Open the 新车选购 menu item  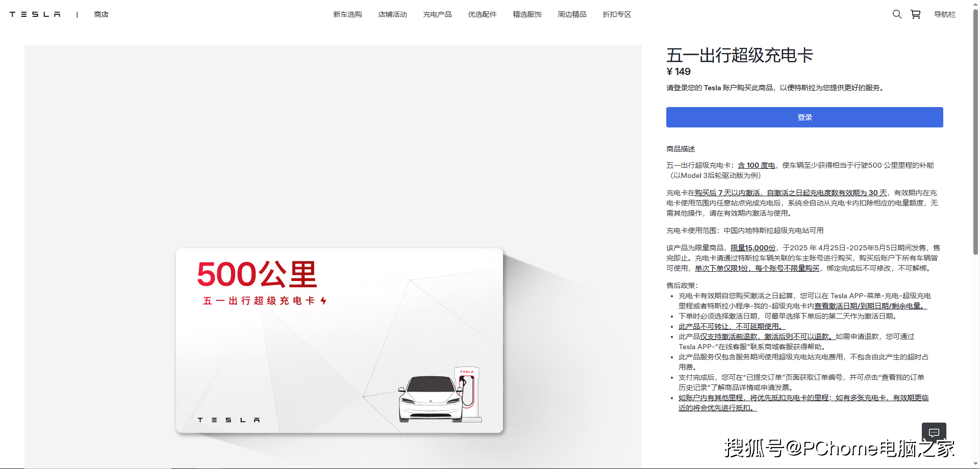(x=347, y=14)
